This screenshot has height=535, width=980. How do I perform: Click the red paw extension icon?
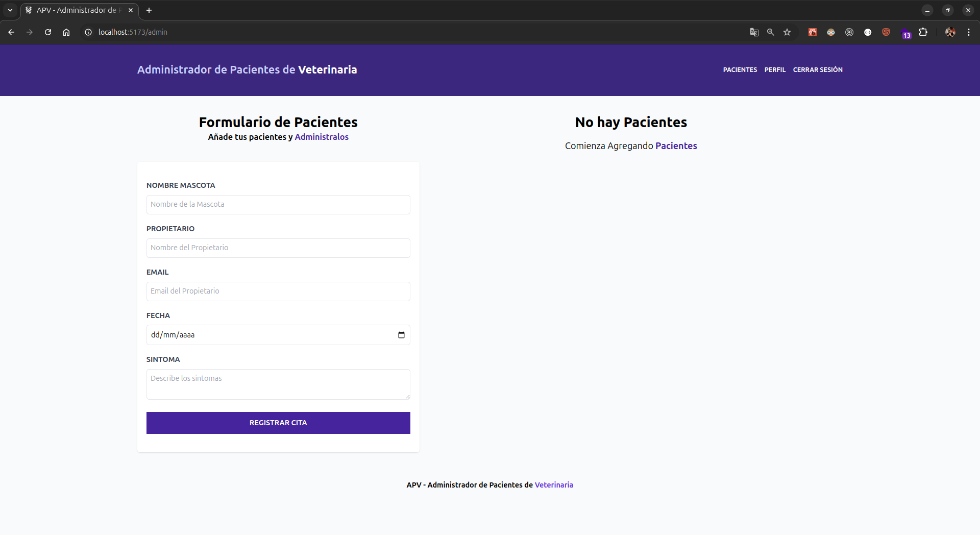click(812, 32)
